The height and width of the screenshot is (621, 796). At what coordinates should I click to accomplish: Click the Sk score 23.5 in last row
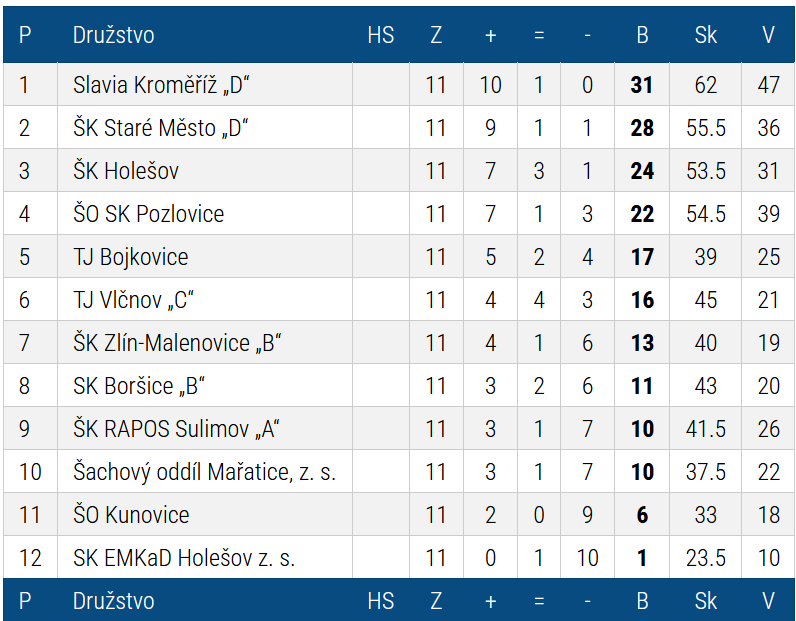(x=705, y=558)
